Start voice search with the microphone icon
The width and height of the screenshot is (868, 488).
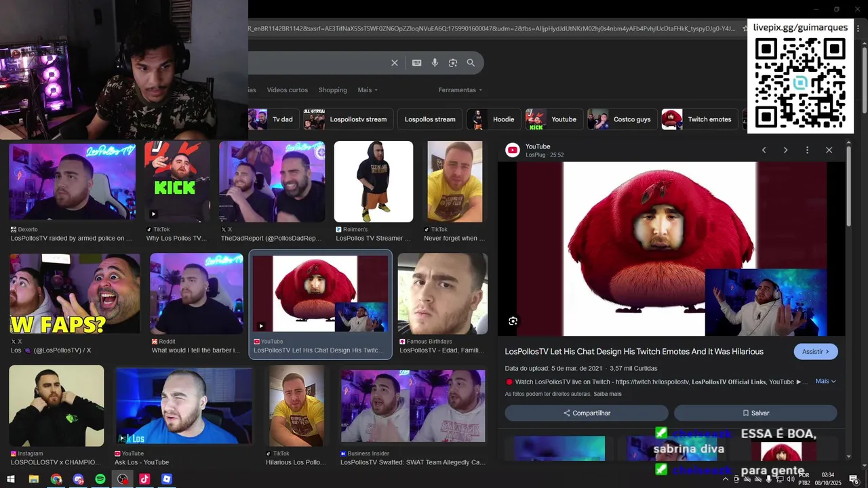pos(435,62)
